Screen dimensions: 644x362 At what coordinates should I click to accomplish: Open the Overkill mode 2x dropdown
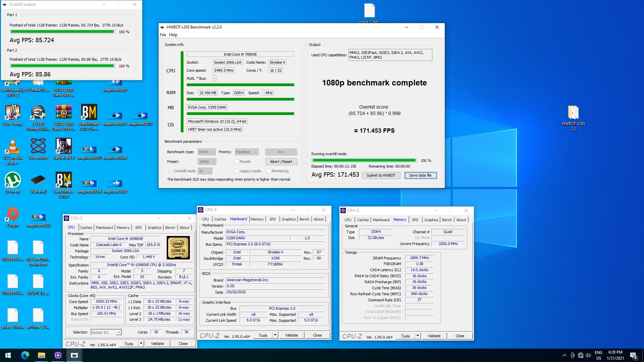tap(205, 171)
